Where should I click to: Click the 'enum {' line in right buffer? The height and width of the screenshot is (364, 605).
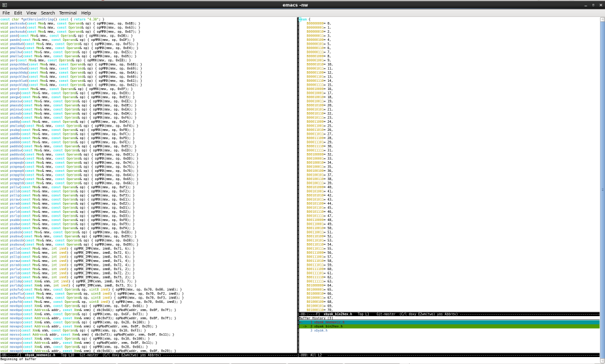[x=304, y=20]
